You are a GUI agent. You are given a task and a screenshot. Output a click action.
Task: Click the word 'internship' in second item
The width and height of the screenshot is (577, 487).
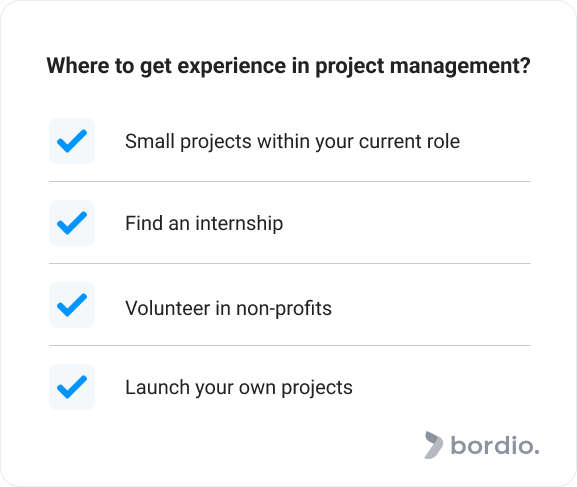[239, 223]
